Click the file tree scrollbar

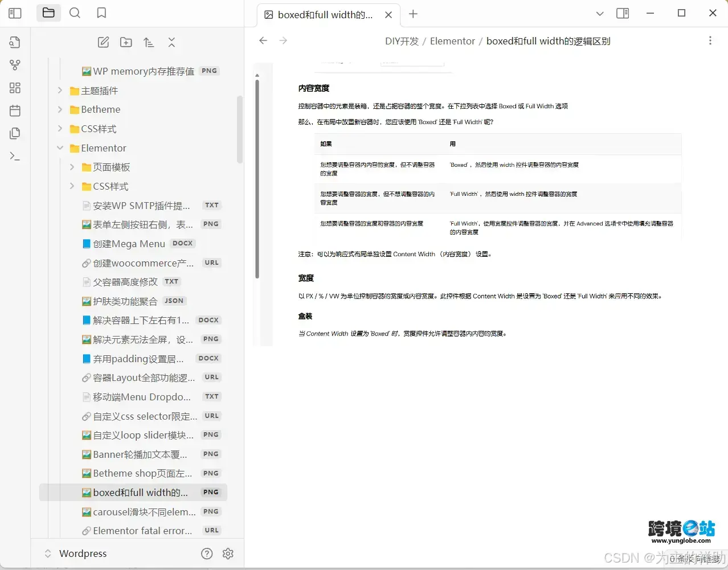240,129
